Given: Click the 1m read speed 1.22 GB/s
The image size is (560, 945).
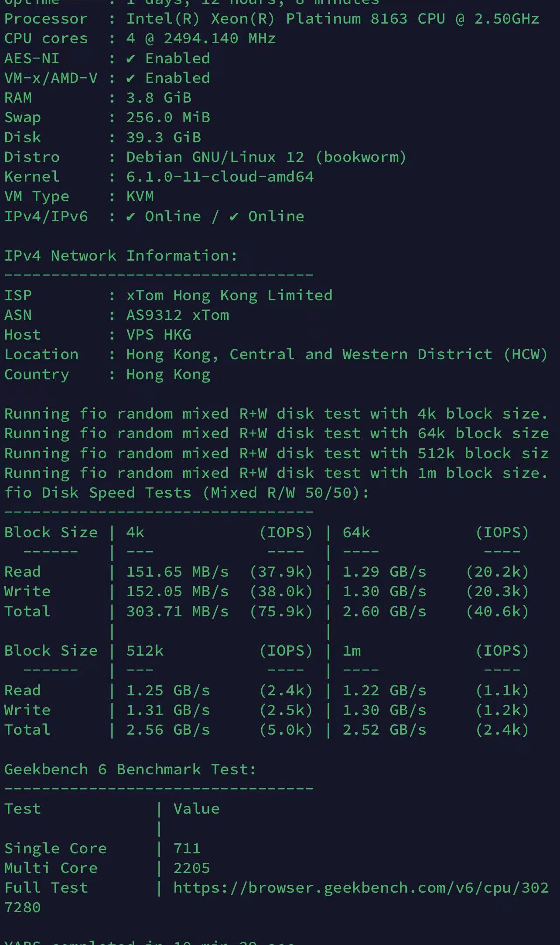Looking at the screenshot, I should point(384,691).
